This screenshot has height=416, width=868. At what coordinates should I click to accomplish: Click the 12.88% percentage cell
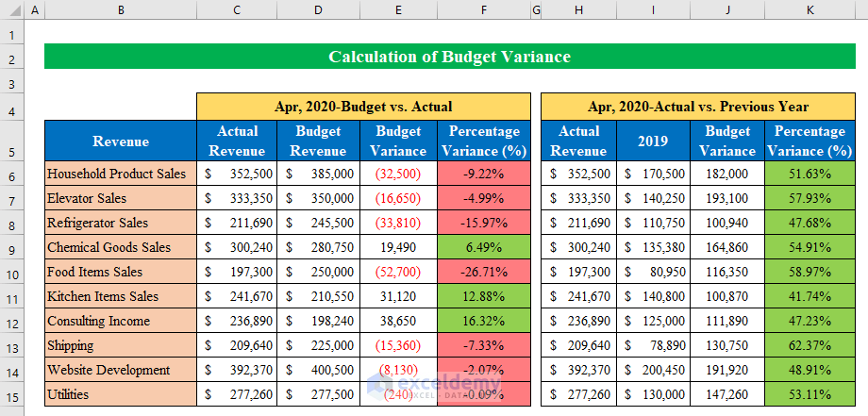point(484,296)
